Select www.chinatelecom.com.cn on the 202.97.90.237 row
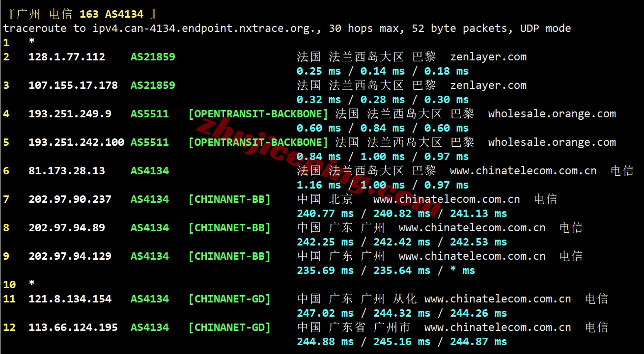Screen dimensions: 644x354 click(x=447, y=199)
